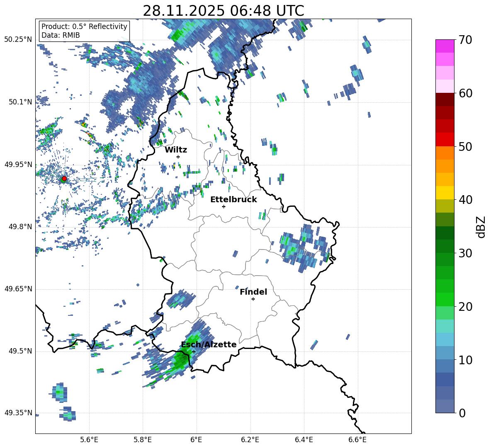Click the Ettelbruck city label
Image resolution: width=491 pixels, height=448 pixels.
(233, 200)
